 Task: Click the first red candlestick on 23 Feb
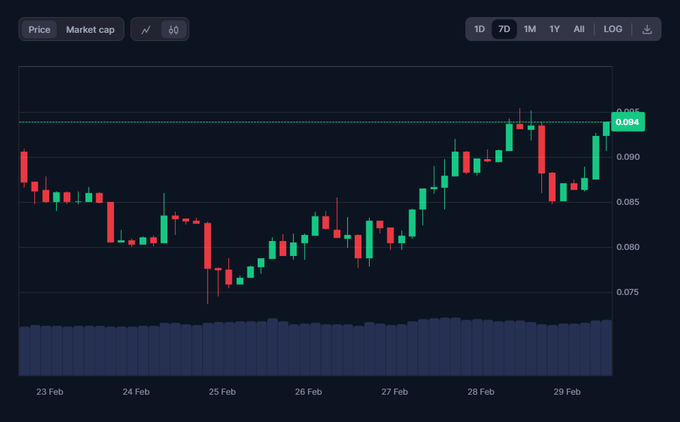click(24, 167)
